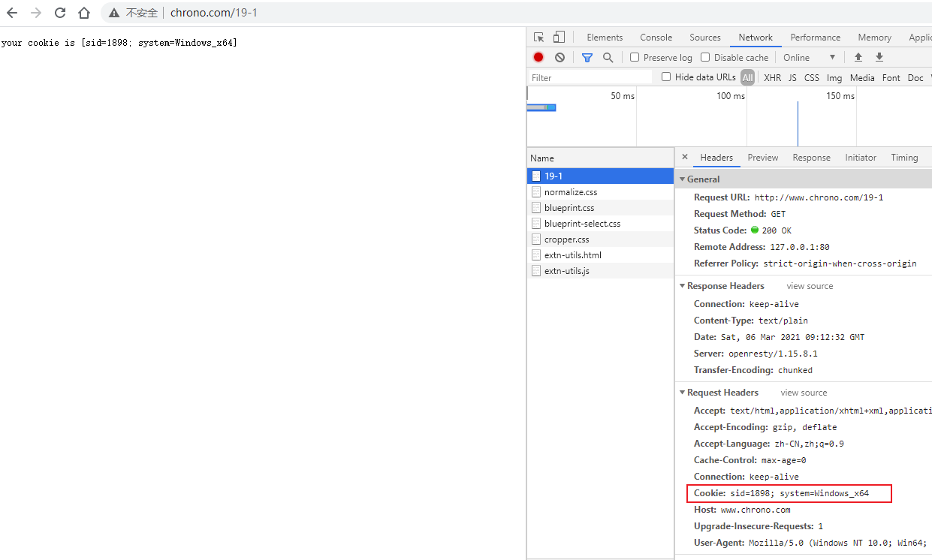This screenshot has width=932, height=560.
Task: Click view source beside Request Headers
Action: pos(804,393)
